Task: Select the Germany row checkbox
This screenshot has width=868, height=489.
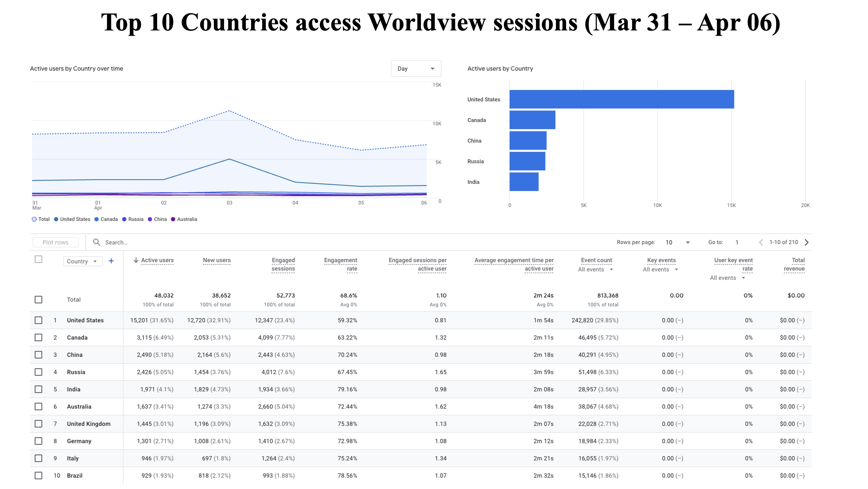Action: (39, 441)
